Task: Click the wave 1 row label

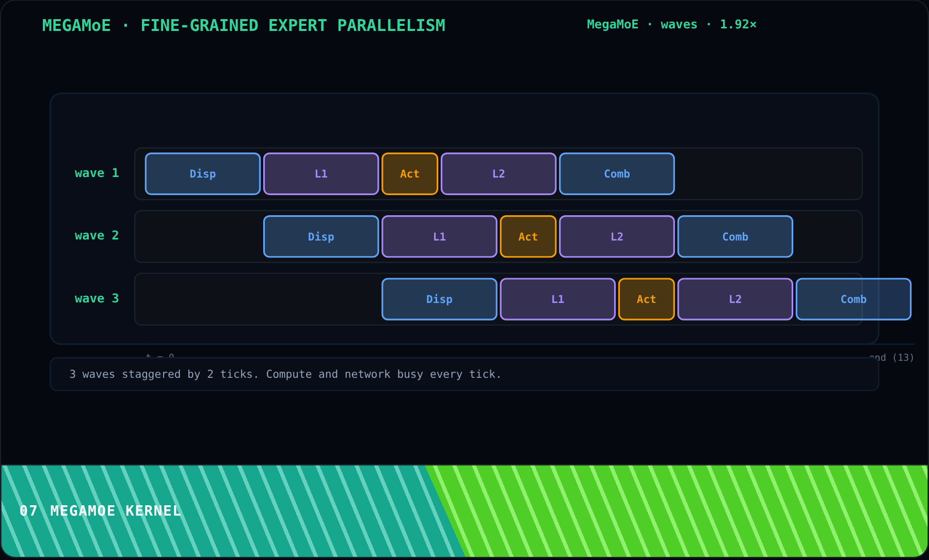Action: 97,173
